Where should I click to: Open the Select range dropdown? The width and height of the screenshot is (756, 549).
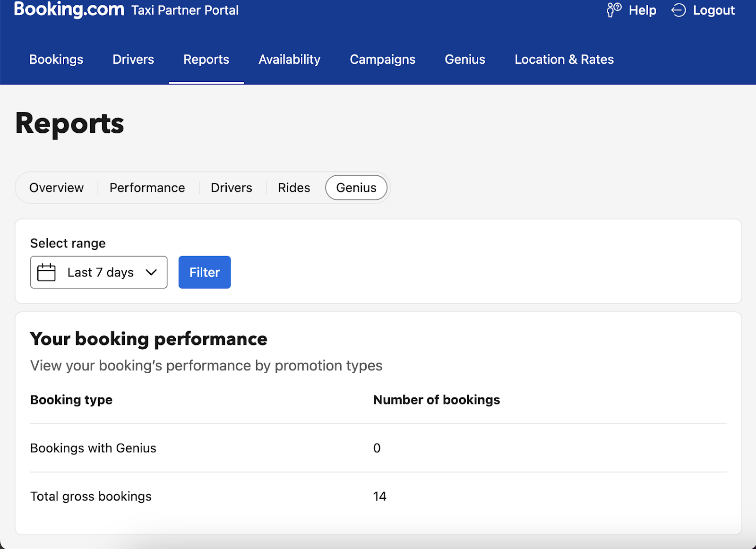pyautogui.click(x=99, y=272)
